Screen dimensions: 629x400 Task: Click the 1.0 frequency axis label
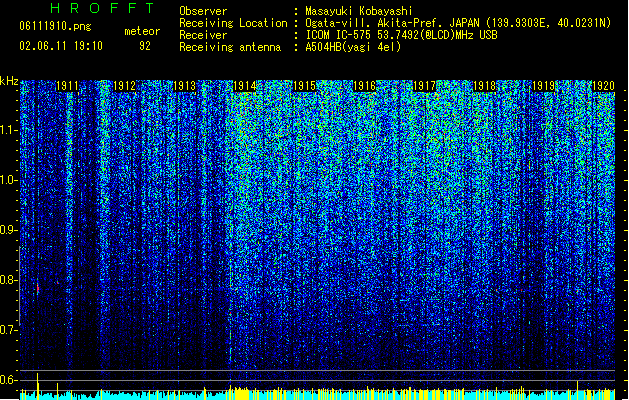coord(8,180)
